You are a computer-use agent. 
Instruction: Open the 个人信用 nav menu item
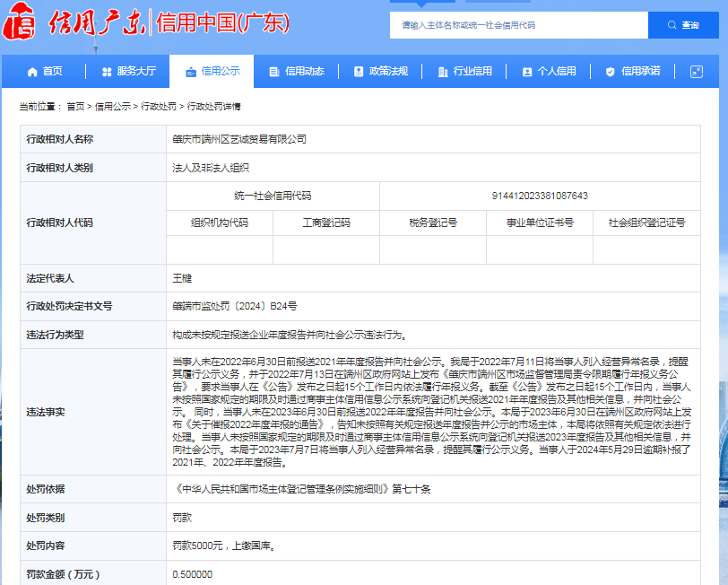coord(549,71)
